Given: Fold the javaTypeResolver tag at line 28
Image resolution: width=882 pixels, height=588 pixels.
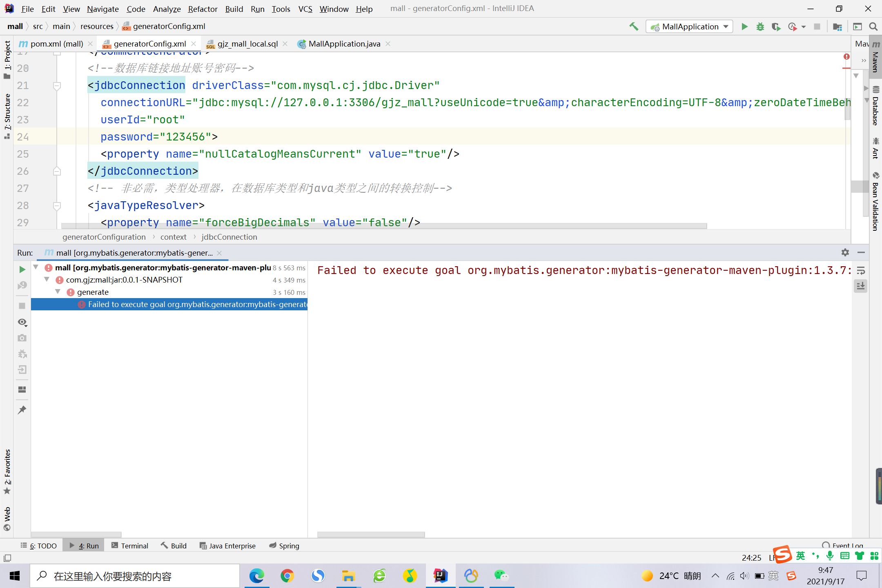Looking at the screenshot, I should (x=57, y=206).
